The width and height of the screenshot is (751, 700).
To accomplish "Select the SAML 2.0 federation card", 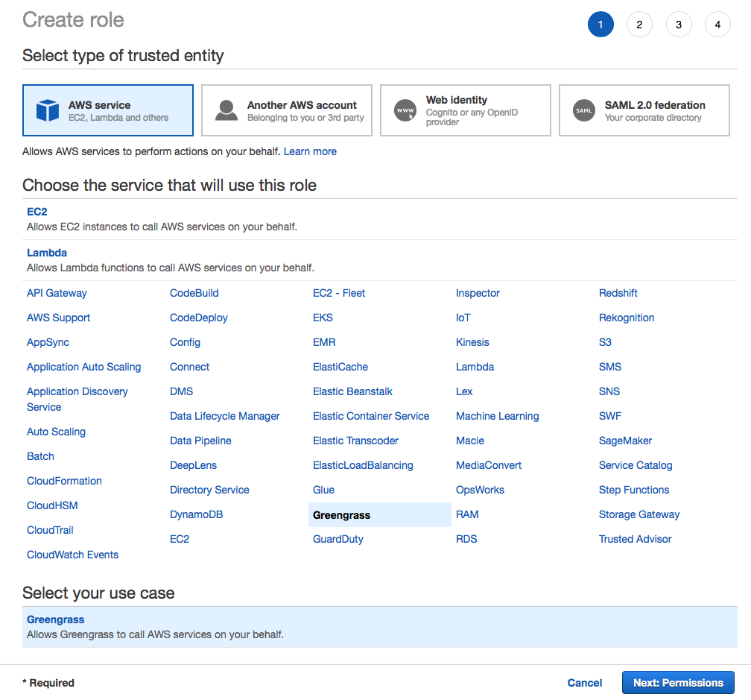I will (x=644, y=110).
